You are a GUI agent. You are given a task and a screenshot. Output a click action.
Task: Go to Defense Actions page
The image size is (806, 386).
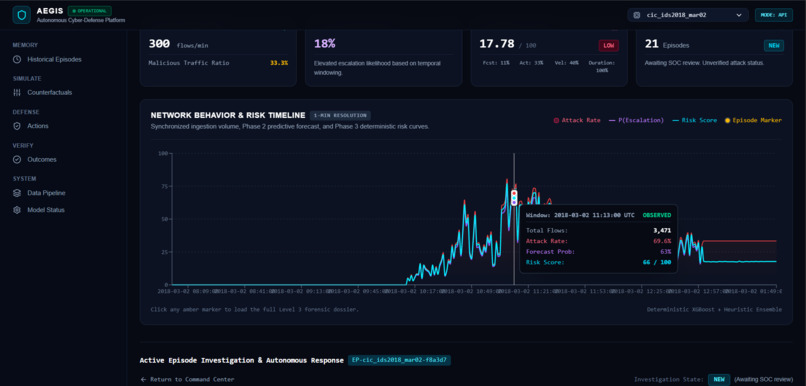[38, 126]
